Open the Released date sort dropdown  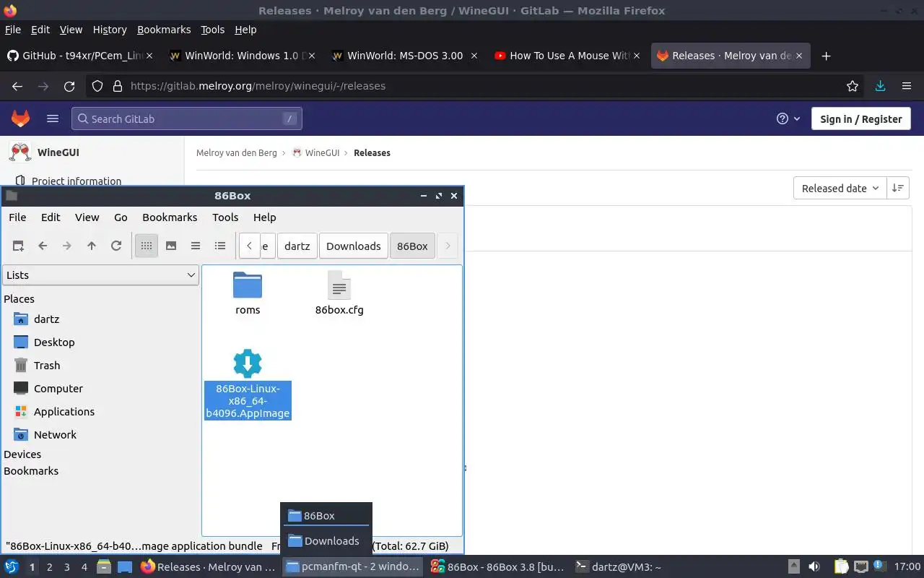(x=840, y=188)
